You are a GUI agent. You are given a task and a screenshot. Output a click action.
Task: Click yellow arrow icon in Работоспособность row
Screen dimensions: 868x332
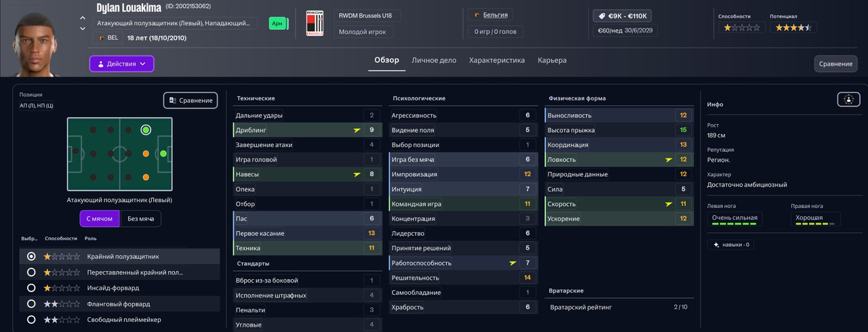[513, 263]
